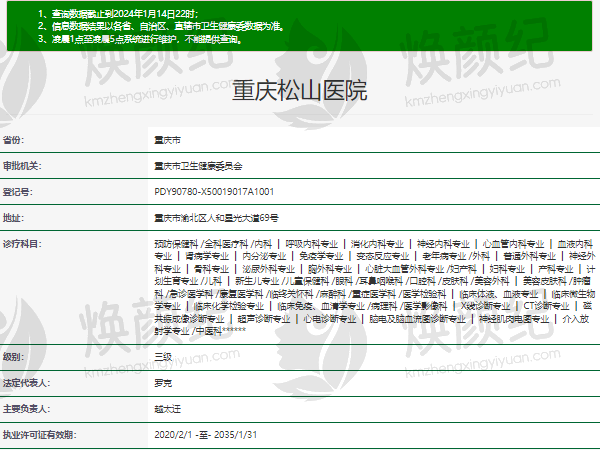Image resolution: width=600 pixels, height=450 pixels.
Task: Click validity period 2020/2/1 -至- 2035/1/31
Action: point(205,435)
